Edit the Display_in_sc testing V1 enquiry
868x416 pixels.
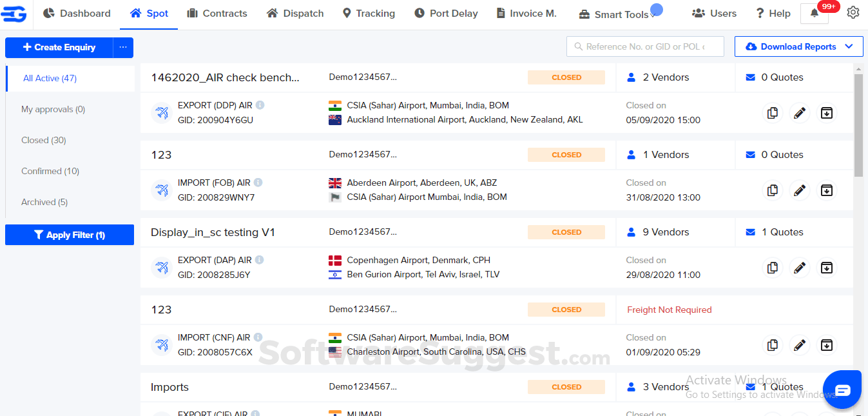(799, 268)
